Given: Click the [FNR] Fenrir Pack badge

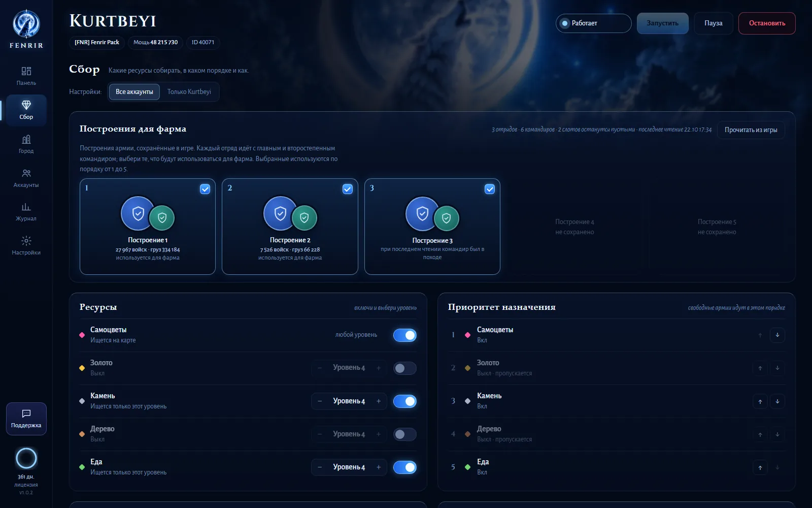Looking at the screenshot, I should click(97, 43).
